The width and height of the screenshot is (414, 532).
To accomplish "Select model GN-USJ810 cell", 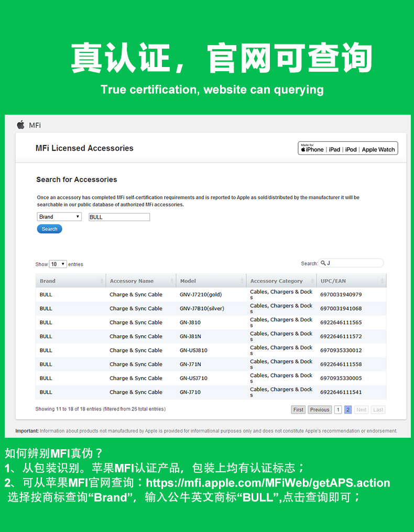I will click(x=193, y=350).
